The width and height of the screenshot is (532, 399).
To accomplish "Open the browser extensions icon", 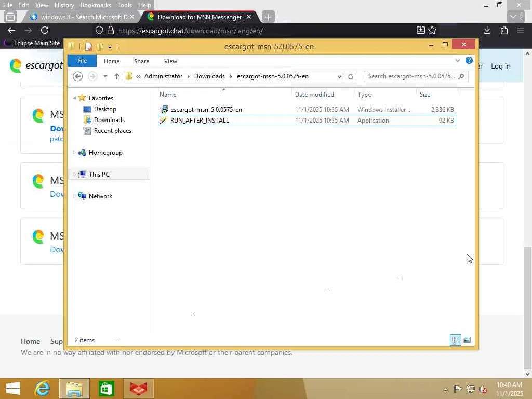I will [x=504, y=31].
